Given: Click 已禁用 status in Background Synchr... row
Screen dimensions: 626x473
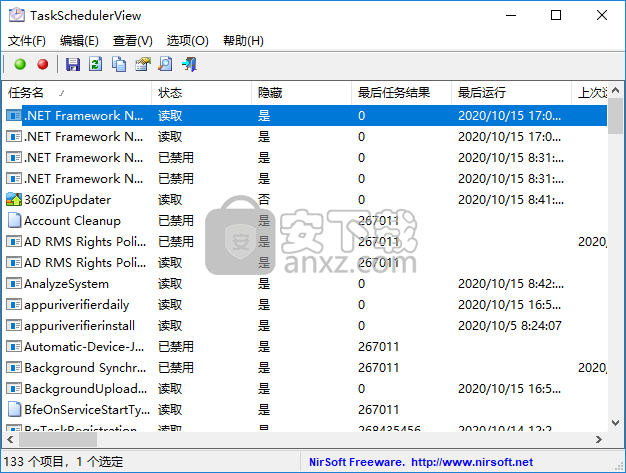Looking at the screenshot, I should click(176, 367).
